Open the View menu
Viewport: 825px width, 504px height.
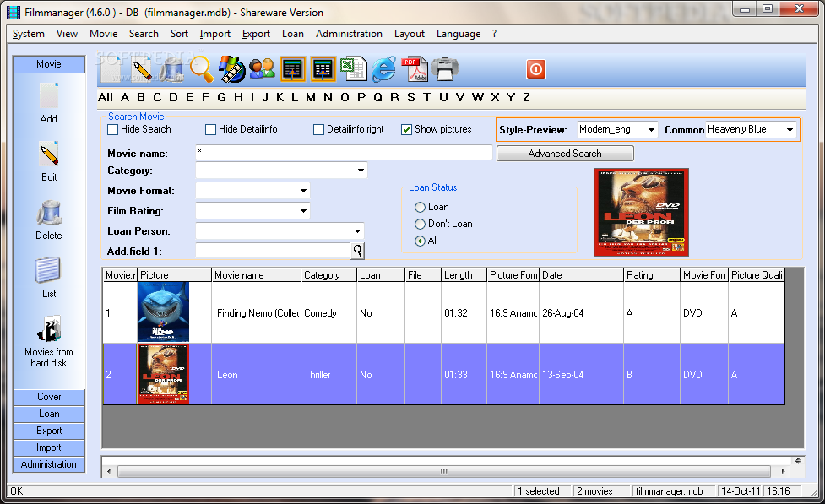pos(68,35)
